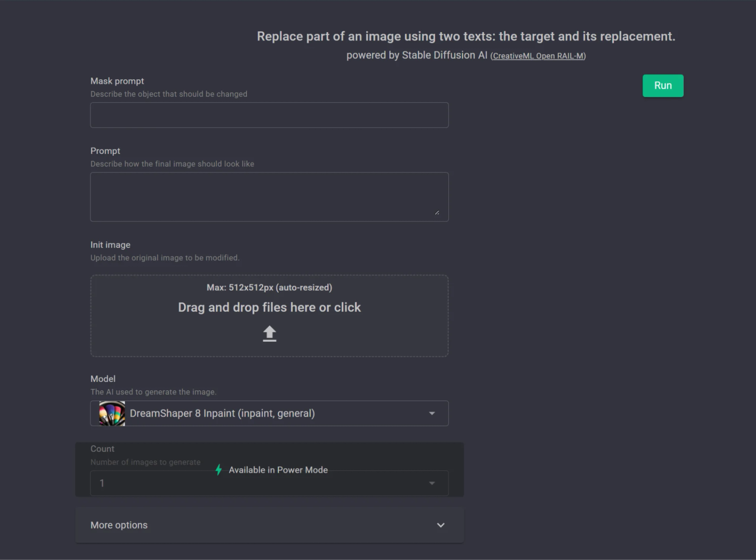This screenshot has height=560, width=756.
Task: Click the green lightning bolt icon
Action: (218, 470)
